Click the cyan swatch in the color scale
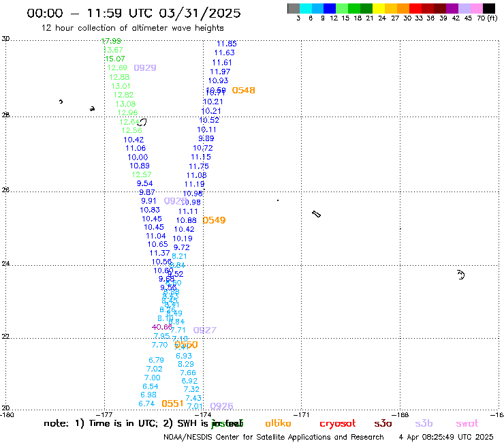Screen dimensions: 504x443 click(306, 9)
